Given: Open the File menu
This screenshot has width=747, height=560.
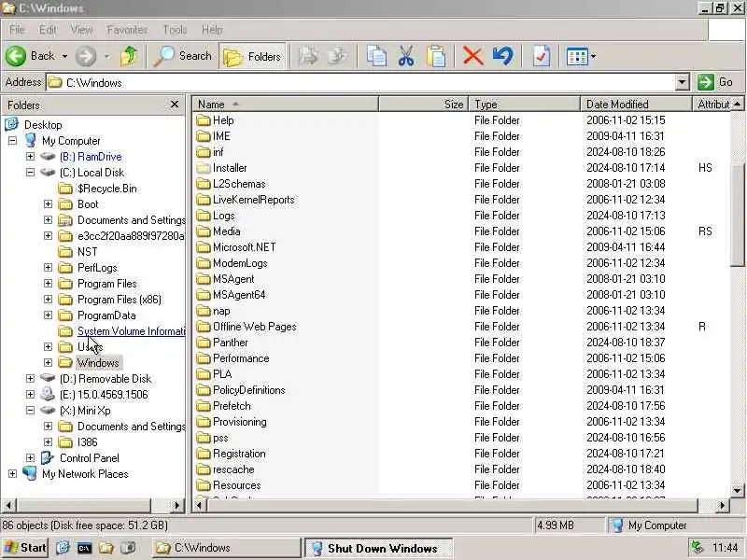Looking at the screenshot, I should pos(17,30).
